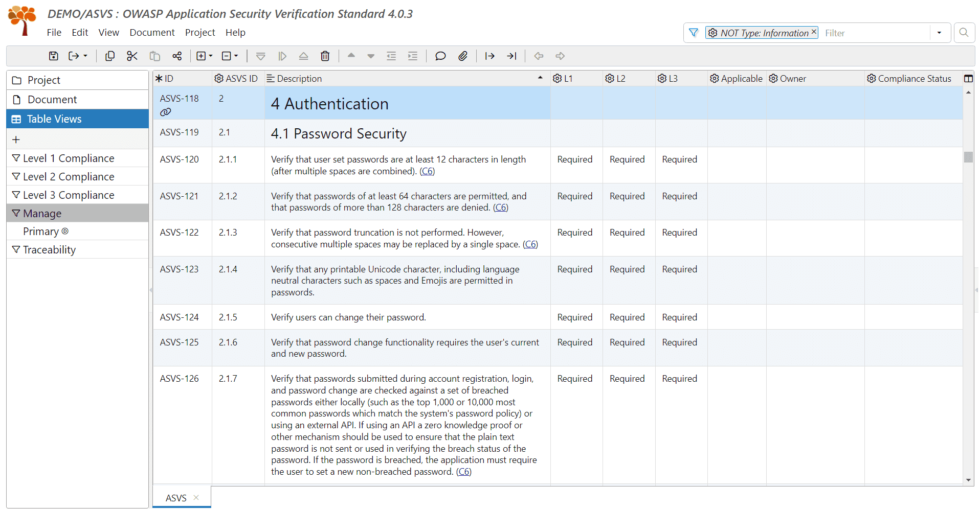Select the Level 3 Compliance view
980x509 pixels.
(x=78, y=195)
